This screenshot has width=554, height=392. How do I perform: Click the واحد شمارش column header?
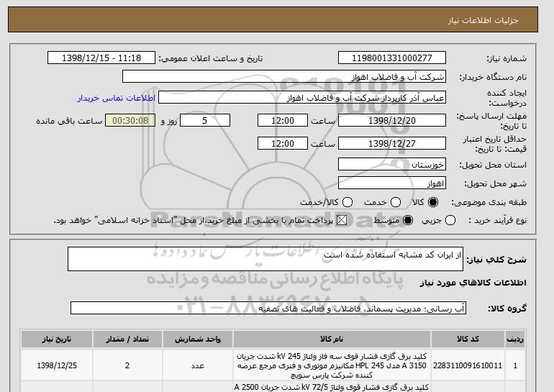(198, 339)
